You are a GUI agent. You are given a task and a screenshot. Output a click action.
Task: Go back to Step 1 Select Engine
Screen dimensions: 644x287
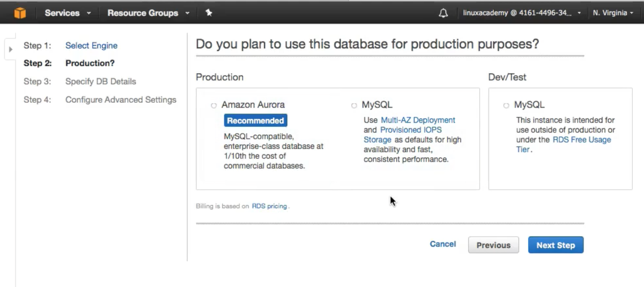pyautogui.click(x=91, y=46)
